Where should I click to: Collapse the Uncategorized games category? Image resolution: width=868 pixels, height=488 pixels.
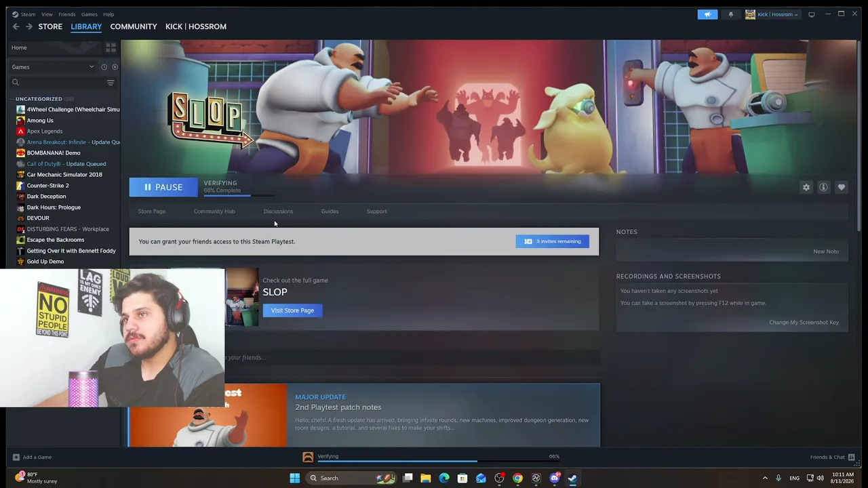point(12,99)
